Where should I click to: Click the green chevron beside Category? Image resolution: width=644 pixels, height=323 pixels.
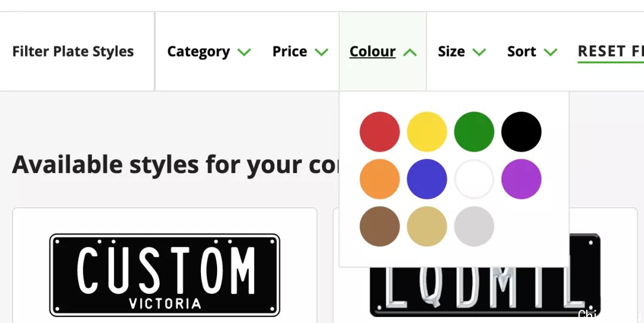click(x=244, y=53)
